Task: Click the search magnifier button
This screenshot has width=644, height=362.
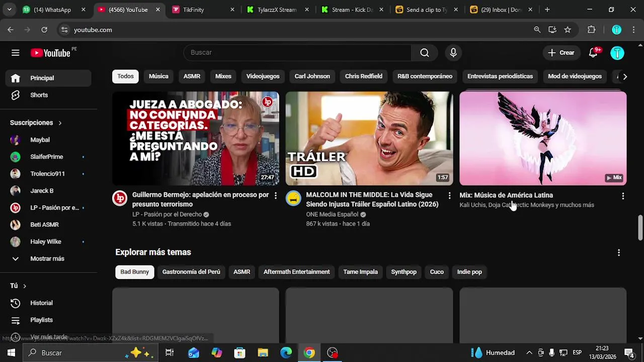Action: tap(425, 53)
